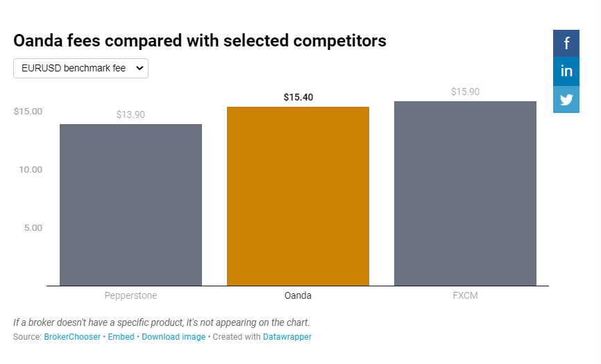Viewport: 601px width, 364px height.
Task: Click the $13.90 value label
Action: [130, 114]
